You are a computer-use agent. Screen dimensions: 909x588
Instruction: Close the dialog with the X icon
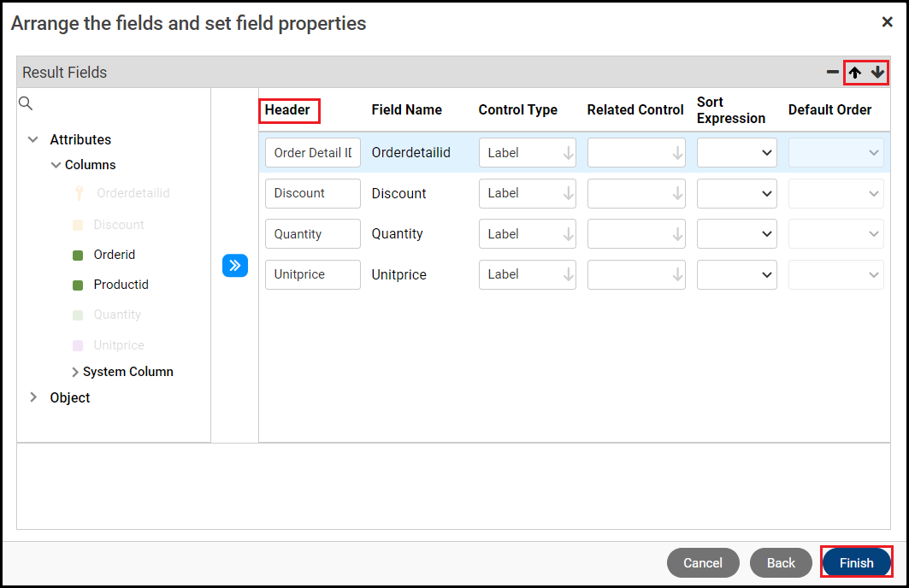887,22
